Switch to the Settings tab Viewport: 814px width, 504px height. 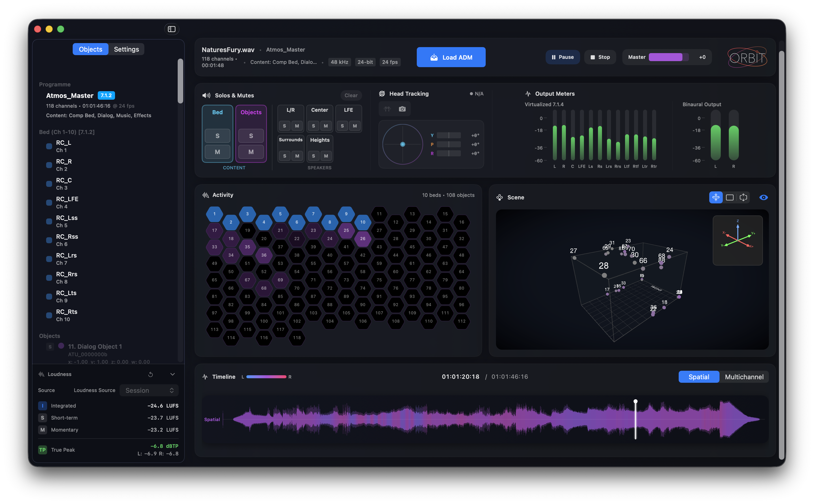126,49
